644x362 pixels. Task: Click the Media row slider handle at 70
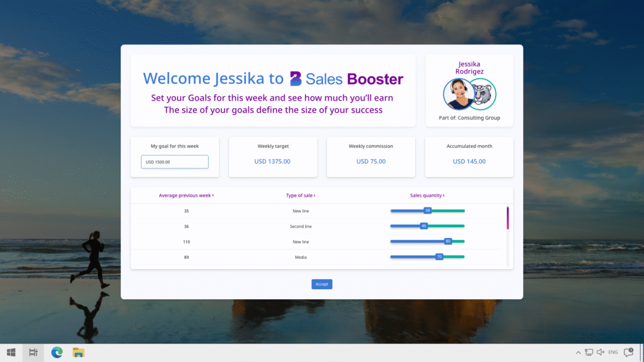click(439, 256)
